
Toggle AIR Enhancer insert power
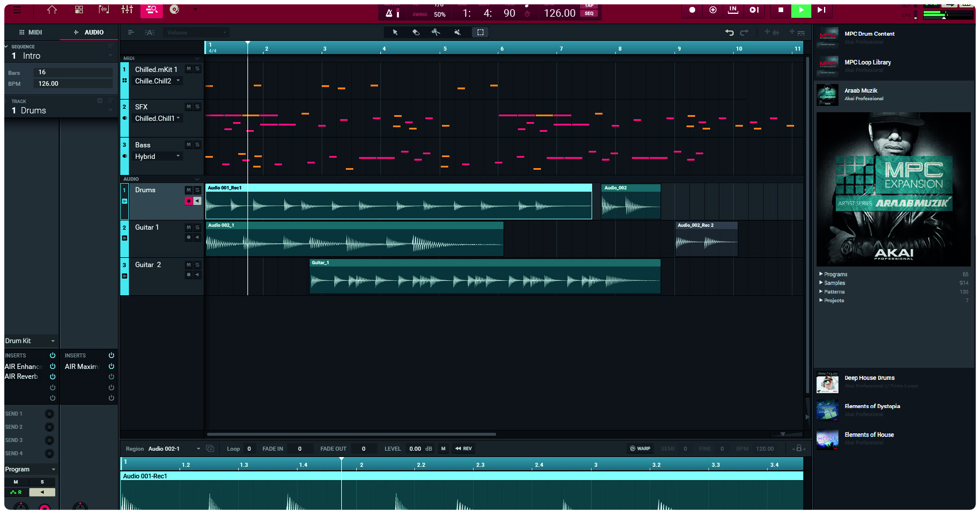click(52, 366)
